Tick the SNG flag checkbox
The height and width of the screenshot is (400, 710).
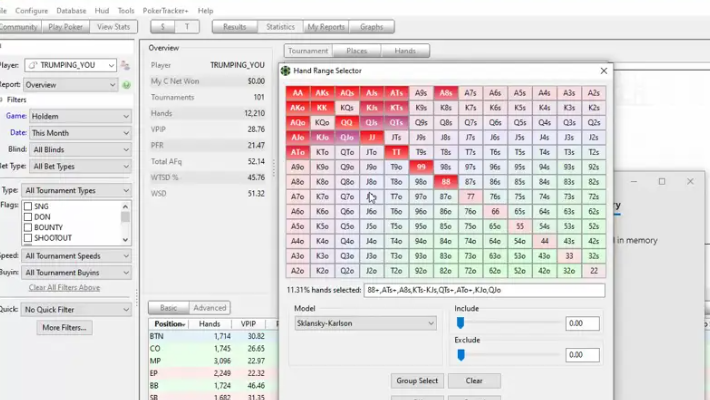click(28, 207)
